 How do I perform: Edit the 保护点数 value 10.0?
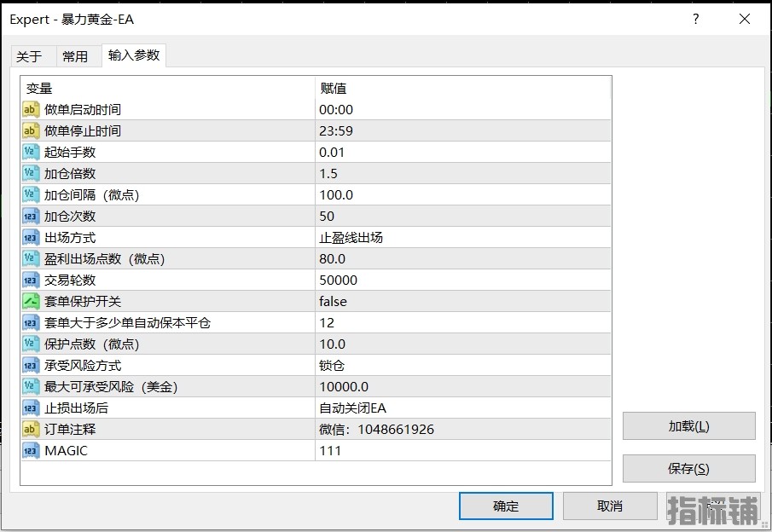[463, 344]
